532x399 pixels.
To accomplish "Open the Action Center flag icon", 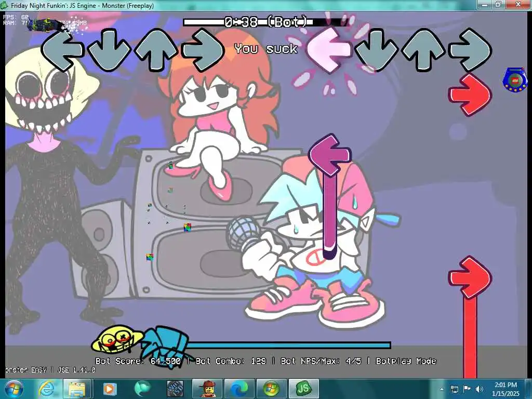I will click(467, 389).
